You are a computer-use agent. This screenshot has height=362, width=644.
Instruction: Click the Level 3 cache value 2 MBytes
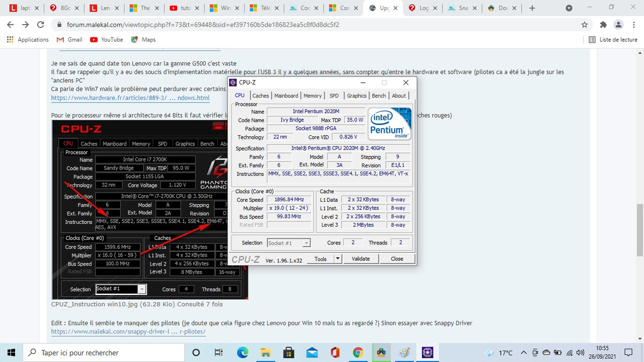click(363, 225)
